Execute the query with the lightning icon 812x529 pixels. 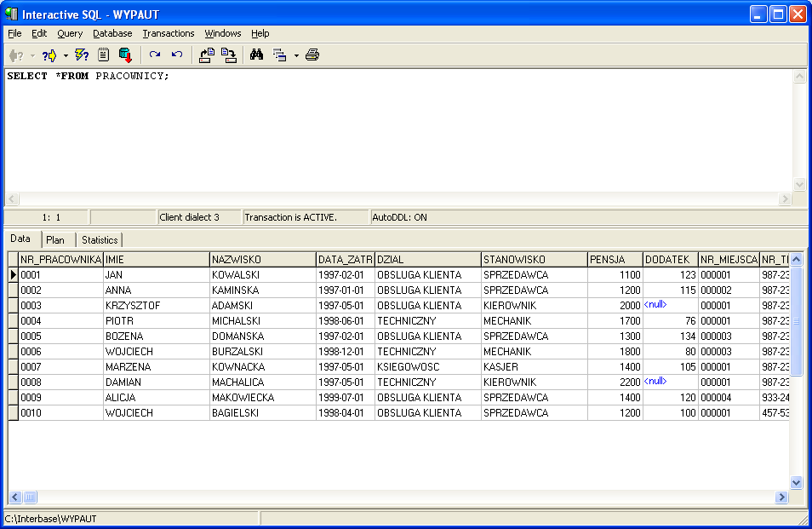[x=82, y=55]
